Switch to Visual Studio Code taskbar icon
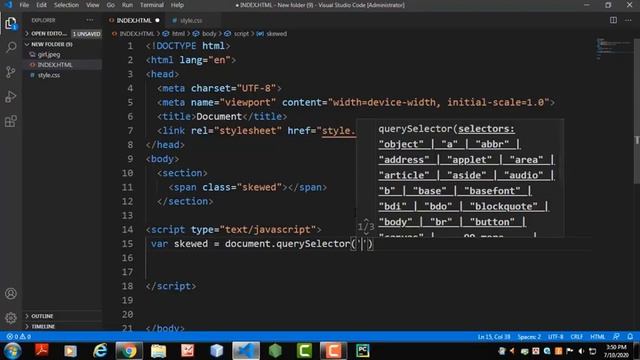Image resolution: width=640 pixels, height=360 pixels. 246,351
